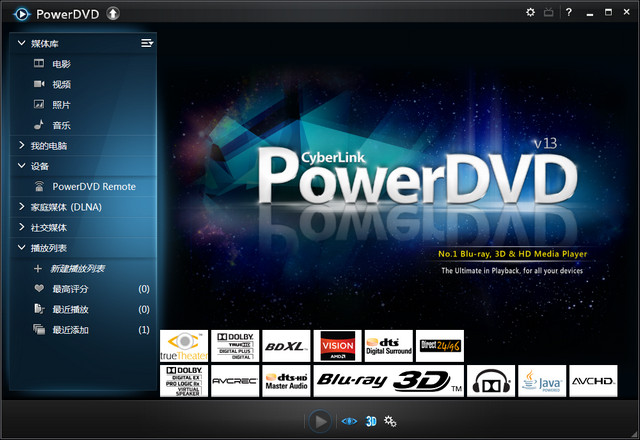Select the 照片 library item
The image size is (640, 440).
(61, 105)
